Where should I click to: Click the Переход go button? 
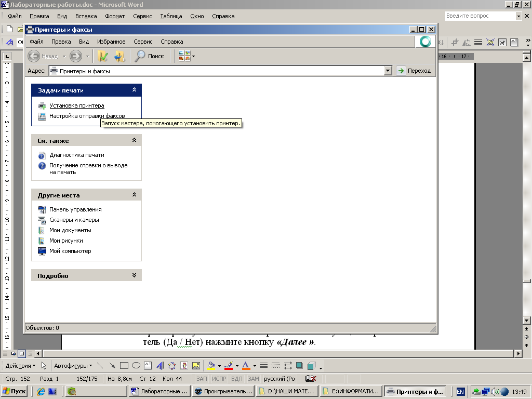[x=415, y=71]
